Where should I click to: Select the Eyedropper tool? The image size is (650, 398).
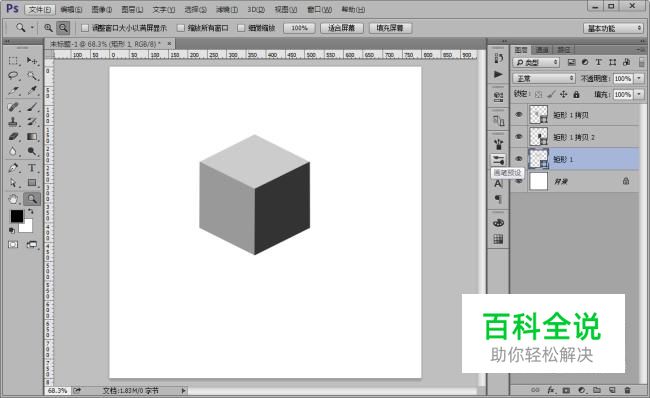(32, 90)
